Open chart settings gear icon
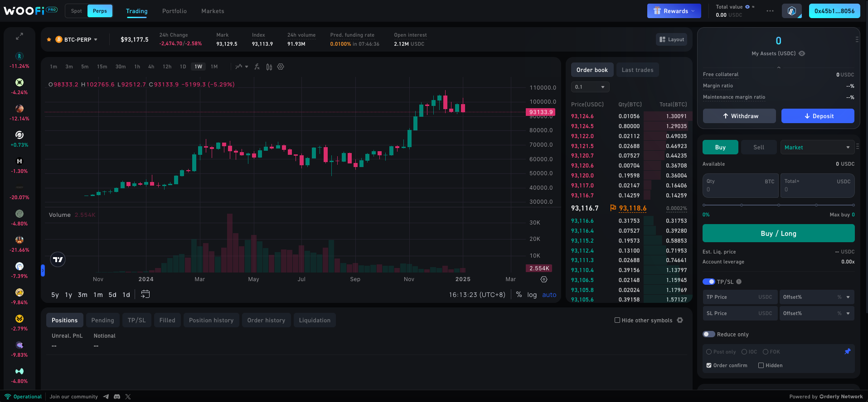Screen dimensions: 868x402 (x=281, y=67)
